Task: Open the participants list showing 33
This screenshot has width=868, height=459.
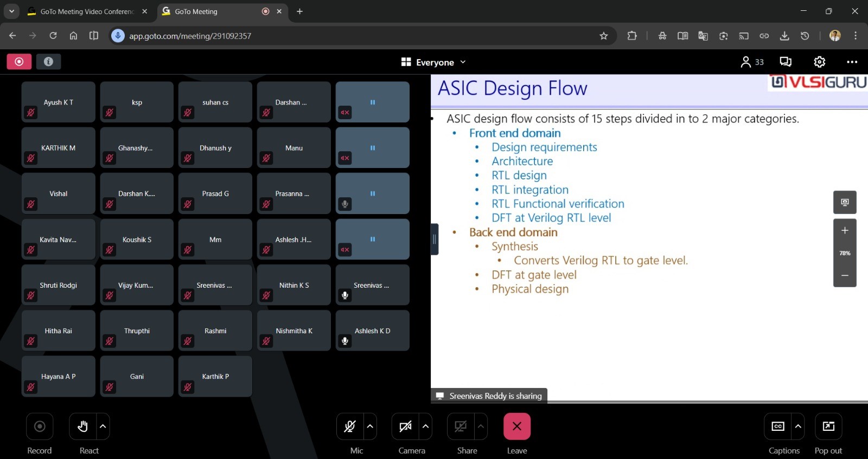Action: [752, 62]
